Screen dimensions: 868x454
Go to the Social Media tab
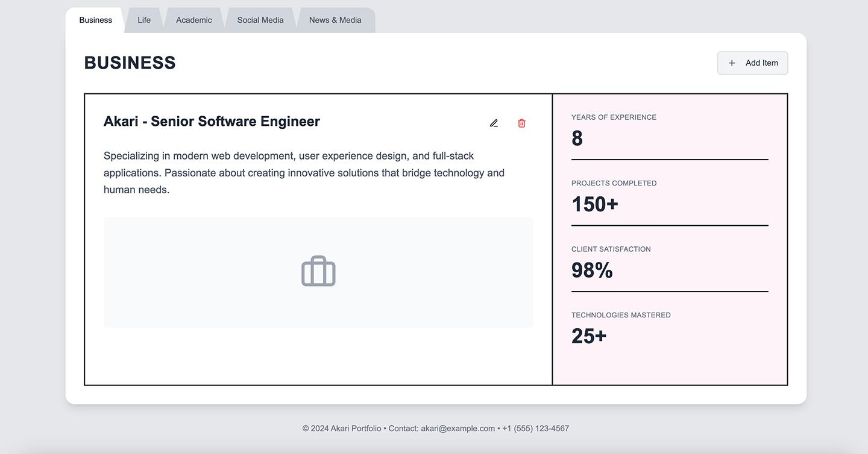pos(260,20)
